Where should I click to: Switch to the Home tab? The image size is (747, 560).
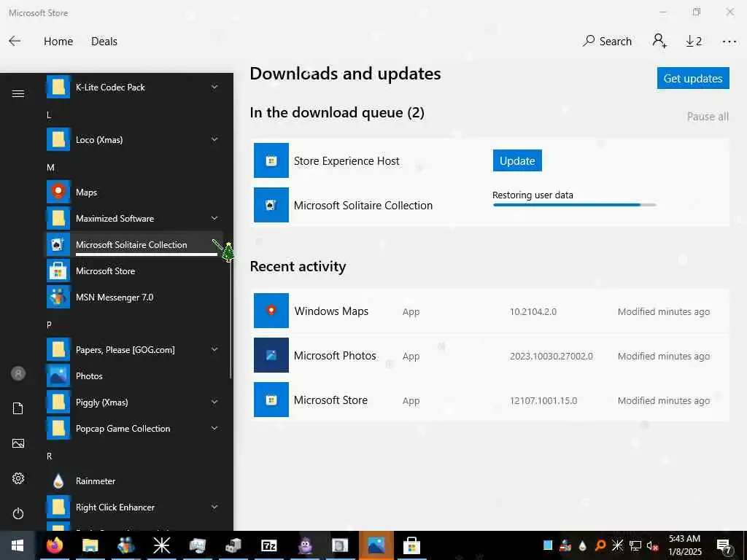(x=58, y=42)
